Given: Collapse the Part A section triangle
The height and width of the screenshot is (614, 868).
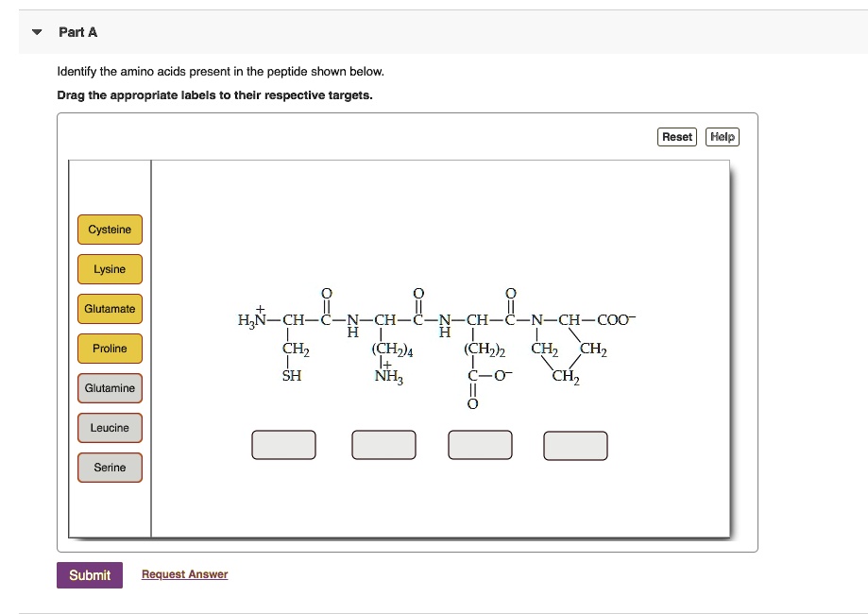Looking at the screenshot, I should click(x=37, y=32).
